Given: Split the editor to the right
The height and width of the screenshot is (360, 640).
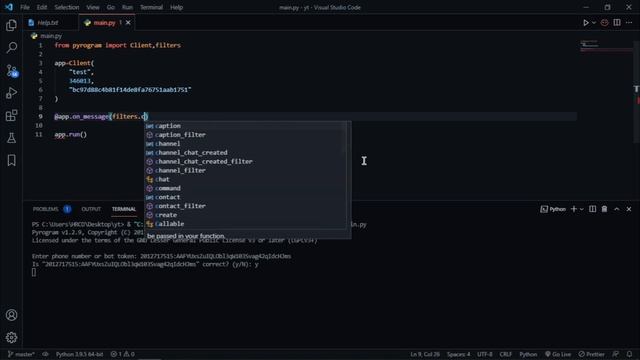Looking at the screenshot, I should point(617,22).
